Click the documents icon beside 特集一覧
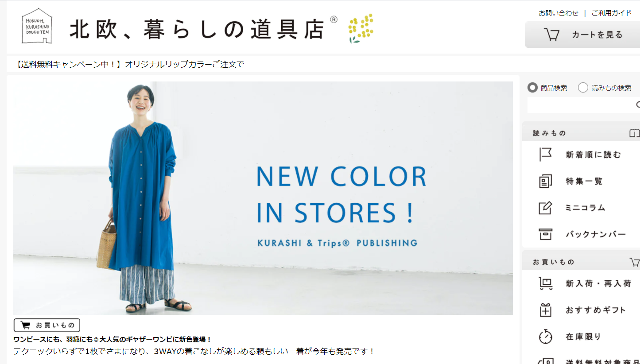This screenshot has height=364, width=640. [545, 181]
